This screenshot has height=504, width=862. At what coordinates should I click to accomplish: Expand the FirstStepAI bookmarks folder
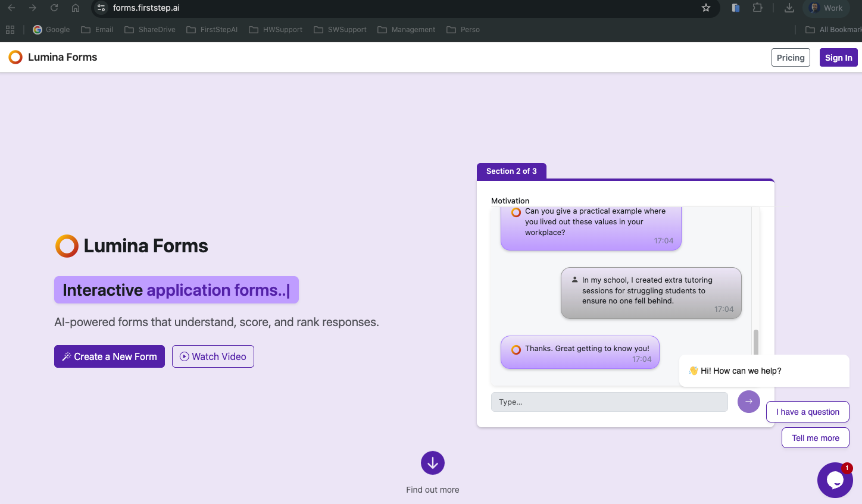(212, 30)
